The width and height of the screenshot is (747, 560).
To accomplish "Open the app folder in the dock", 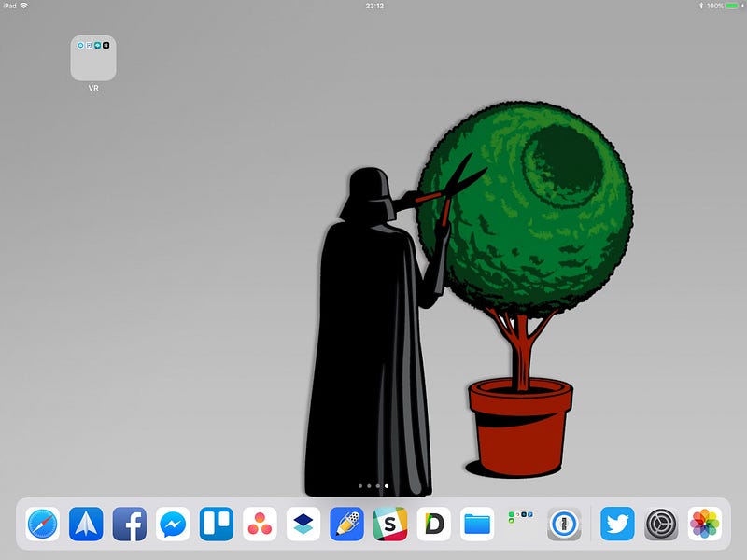I will (x=521, y=524).
